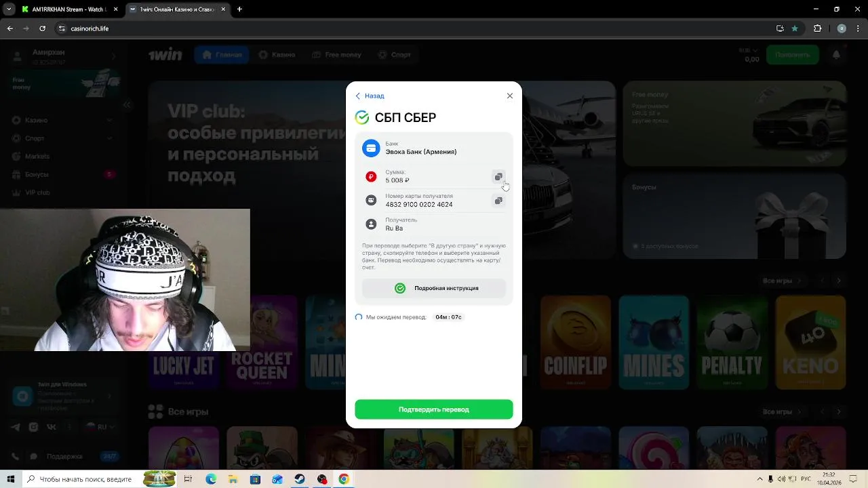868x488 pixels.
Task: Call support via phone icon
Action: [16, 456]
